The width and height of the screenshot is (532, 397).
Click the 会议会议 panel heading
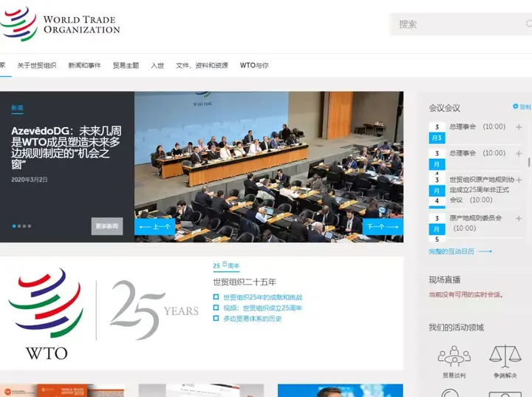tap(445, 108)
